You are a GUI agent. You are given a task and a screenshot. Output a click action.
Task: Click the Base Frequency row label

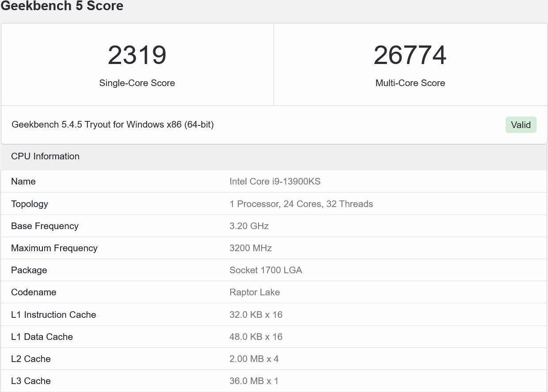pos(45,226)
